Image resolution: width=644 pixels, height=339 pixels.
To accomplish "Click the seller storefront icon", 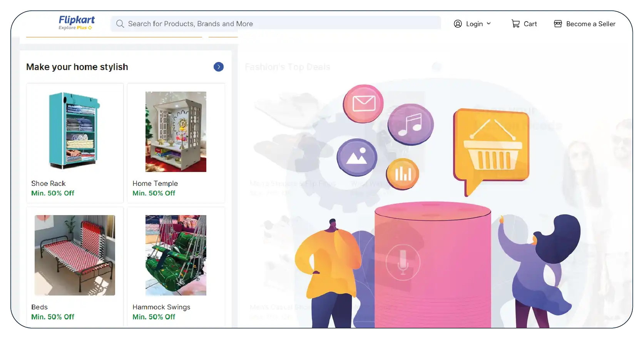I will pos(558,24).
